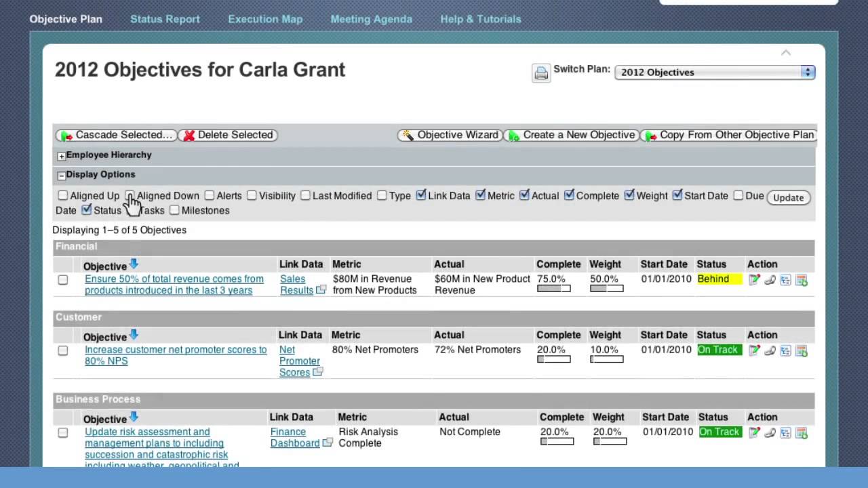This screenshot has height=488, width=868.
Task: Click the edit pencil icon for the risk assessment objective
Action: [754, 432]
